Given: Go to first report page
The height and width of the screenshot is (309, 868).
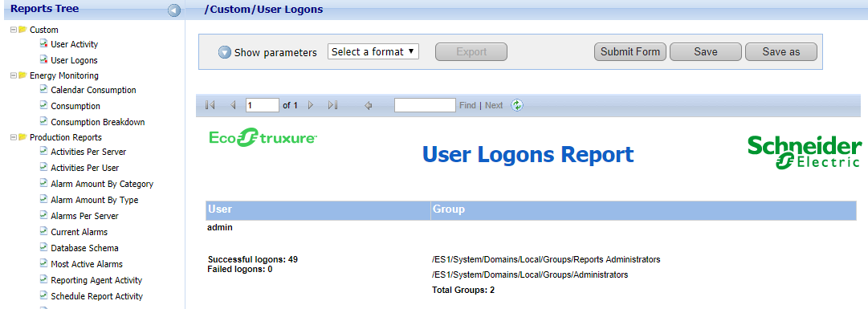Looking at the screenshot, I should point(210,105).
